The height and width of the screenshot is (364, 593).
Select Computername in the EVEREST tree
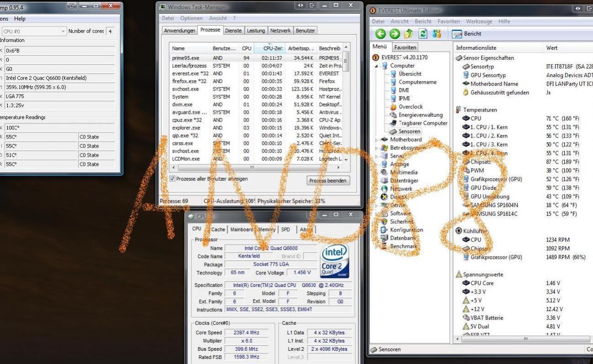point(418,82)
